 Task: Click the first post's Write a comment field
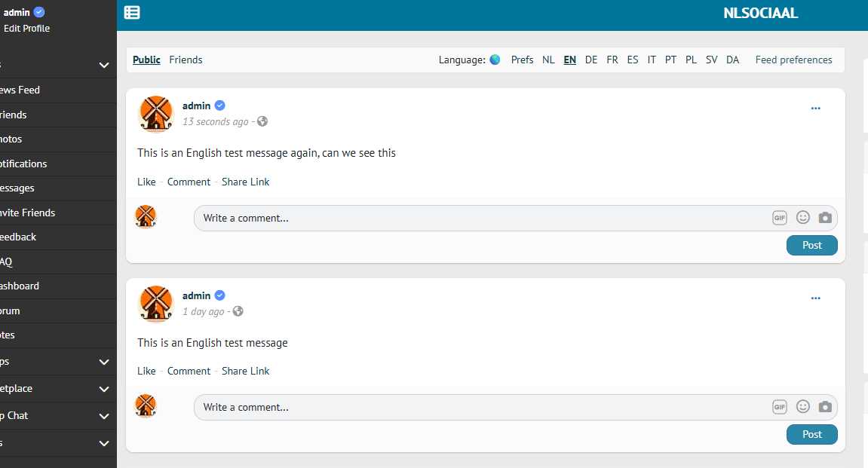click(483, 218)
